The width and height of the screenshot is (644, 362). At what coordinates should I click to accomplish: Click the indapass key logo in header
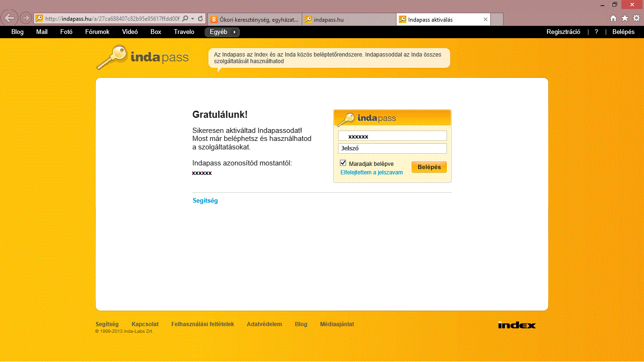pyautogui.click(x=142, y=58)
